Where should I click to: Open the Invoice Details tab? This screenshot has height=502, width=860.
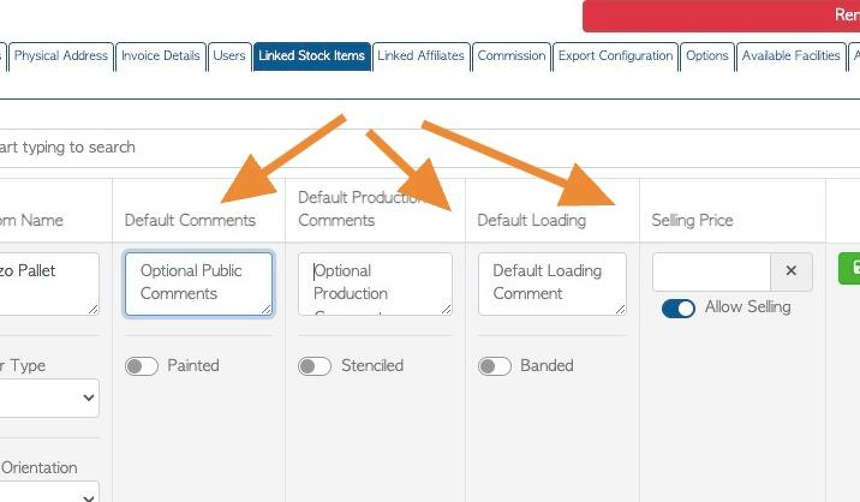161,57
